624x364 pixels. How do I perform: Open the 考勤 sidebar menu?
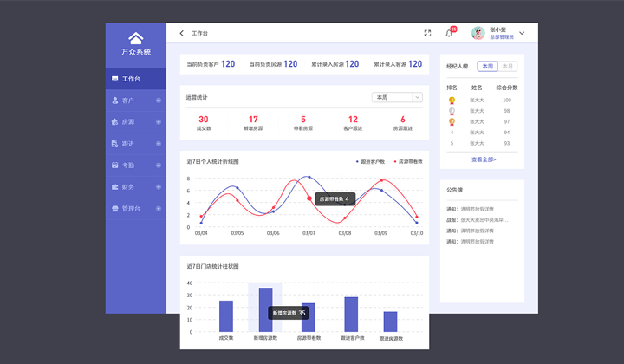click(136, 165)
